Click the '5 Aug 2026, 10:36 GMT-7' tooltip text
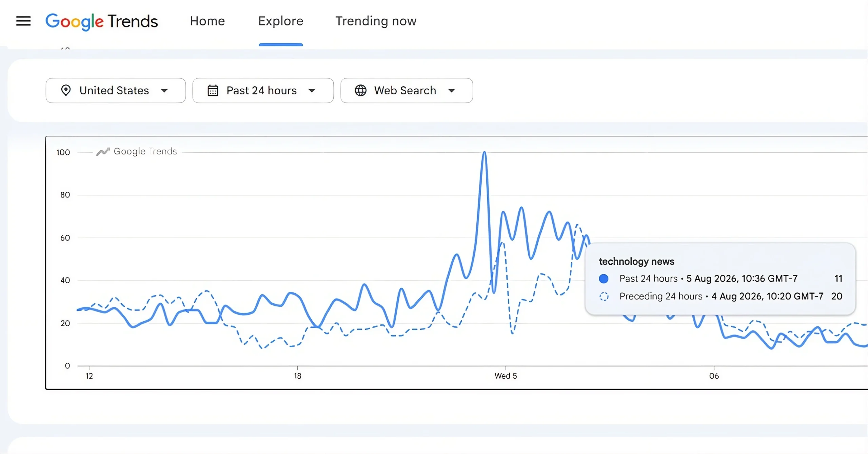Screen dimensions: 868x454 pos(742,279)
